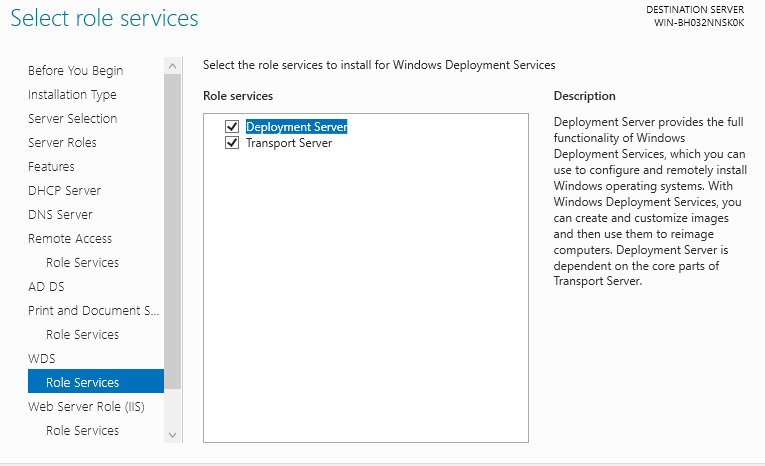This screenshot has height=466, width=765.
Task: Open the Installation Type step
Action: [72, 95]
